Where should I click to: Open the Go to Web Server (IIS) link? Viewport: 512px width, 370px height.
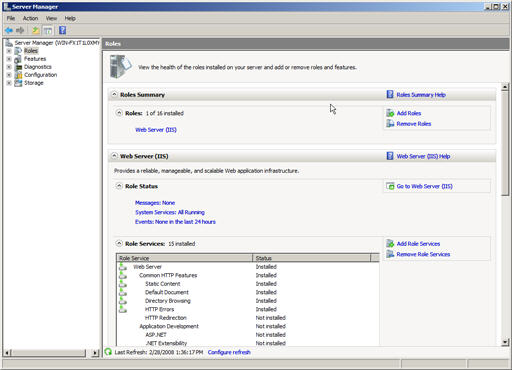click(x=424, y=186)
